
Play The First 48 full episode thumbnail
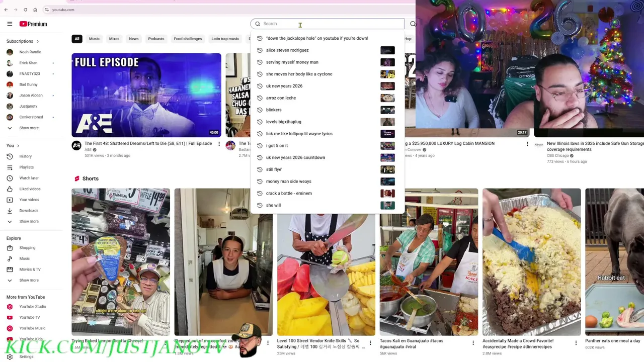point(146,95)
